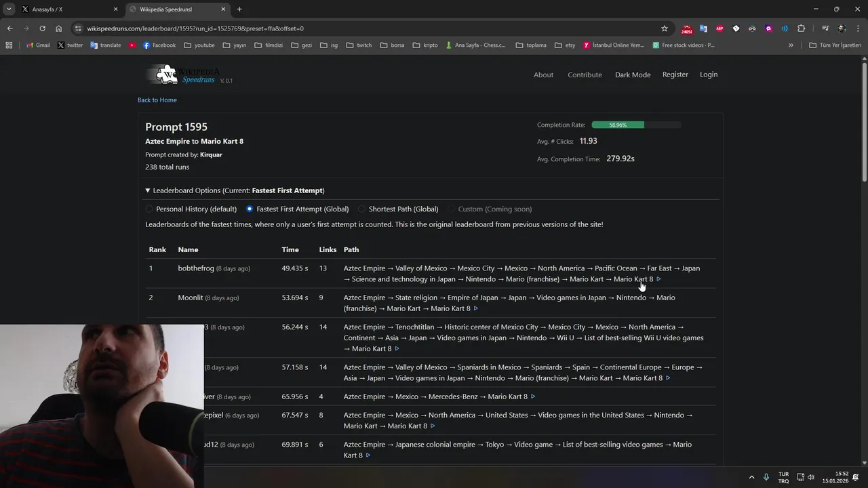Open Login page
The width and height of the screenshot is (868, 488).
click(709, 75)
